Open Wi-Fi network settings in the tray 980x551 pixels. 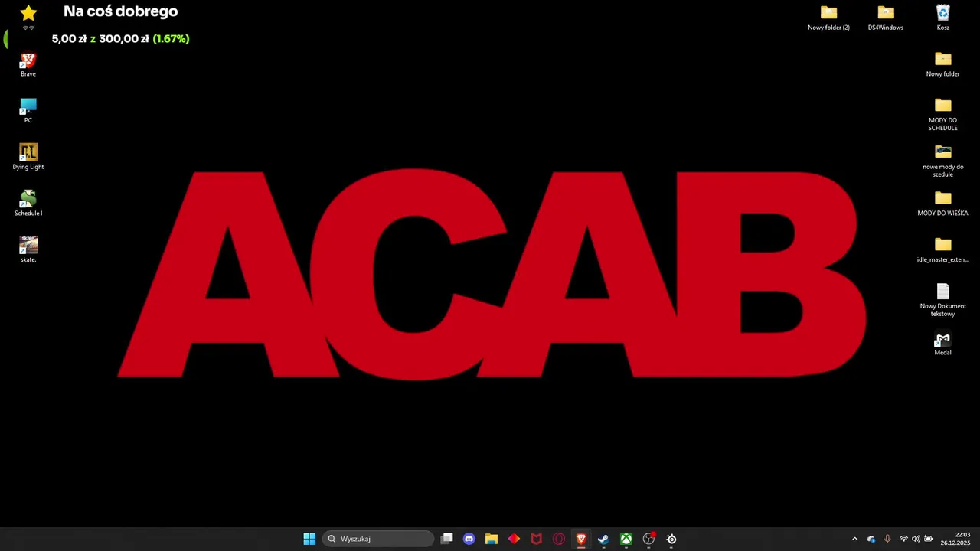click(903, 539)
